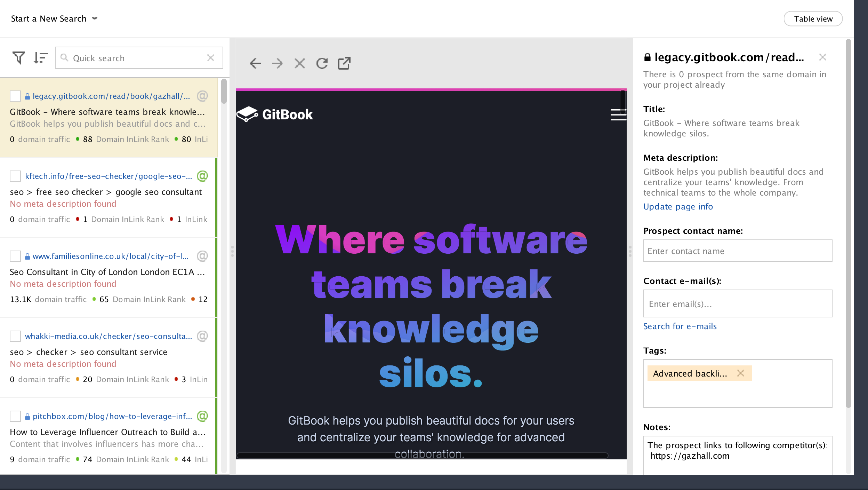Click the green email icon for pitchbox.com row
This screenshot has width=868, height=490.
pos(202,416)
